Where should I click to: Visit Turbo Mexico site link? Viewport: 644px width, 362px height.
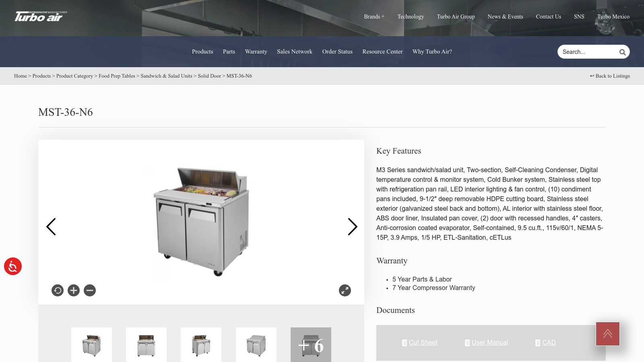click(x=613, y=16)
